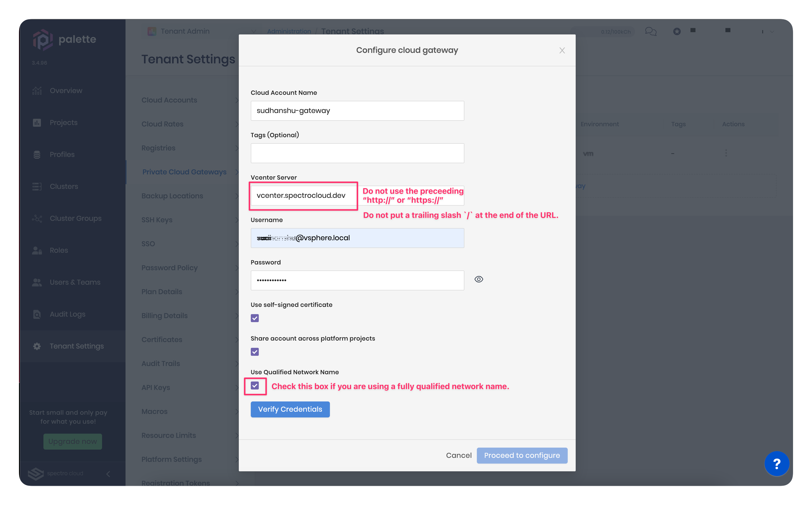
Task: Click the Proceed to configure button
Action: point(522,455)
